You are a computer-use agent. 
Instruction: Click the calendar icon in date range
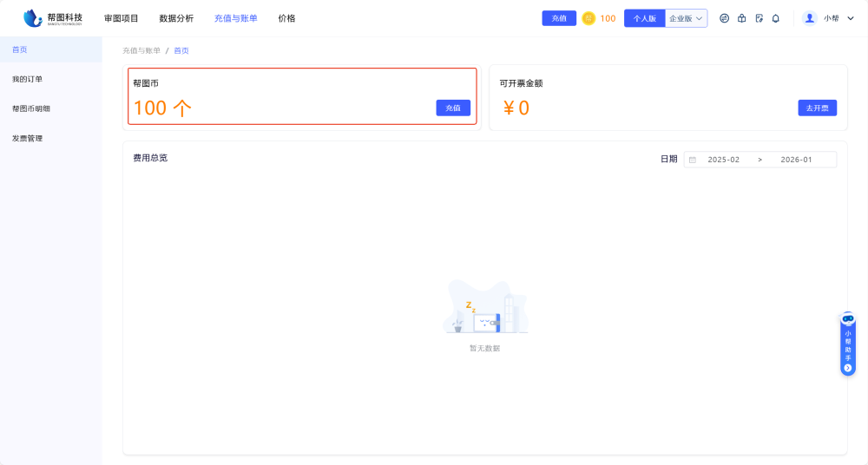click(692, 160)
